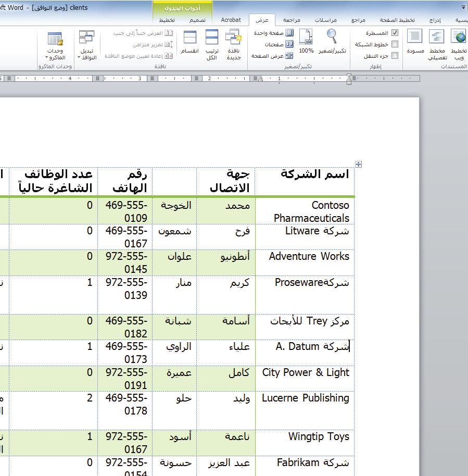Choose One Page (صفحة واحدة) zoom
The width and height of the screenshot is (468, 476).
[273, 33]
